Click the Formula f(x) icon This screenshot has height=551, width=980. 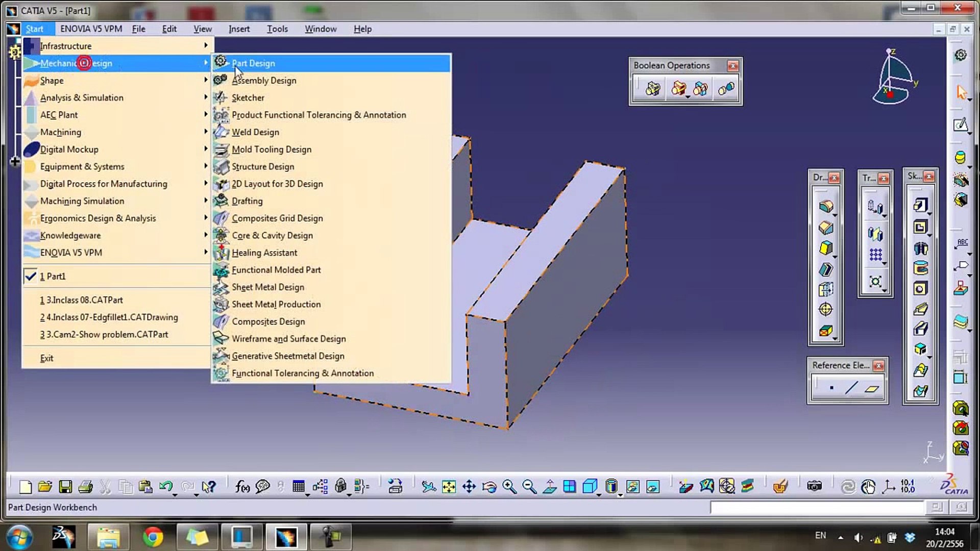pos(242,487)
